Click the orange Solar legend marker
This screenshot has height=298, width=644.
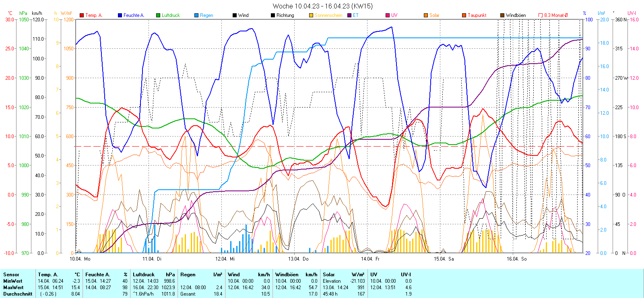426,15
